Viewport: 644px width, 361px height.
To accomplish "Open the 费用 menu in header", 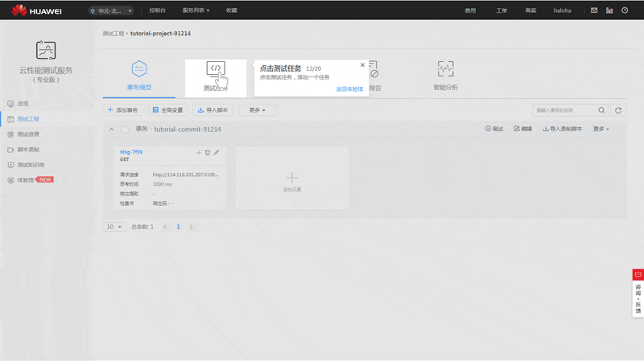I will (x=470, y=10).
